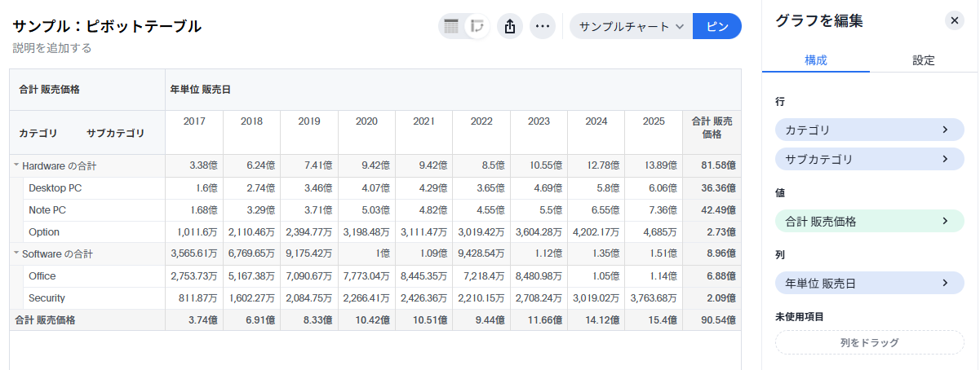This screenshot has width=980, height=370.
Task: Click the 列をドラッグ drop zone
Action: 869,342
